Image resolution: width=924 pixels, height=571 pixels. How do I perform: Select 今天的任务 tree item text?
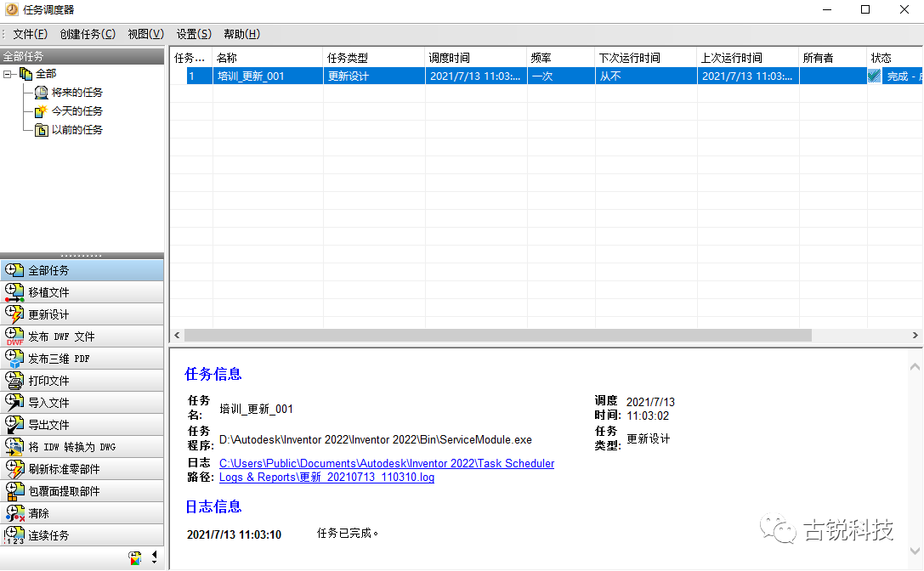coord(77,110)
